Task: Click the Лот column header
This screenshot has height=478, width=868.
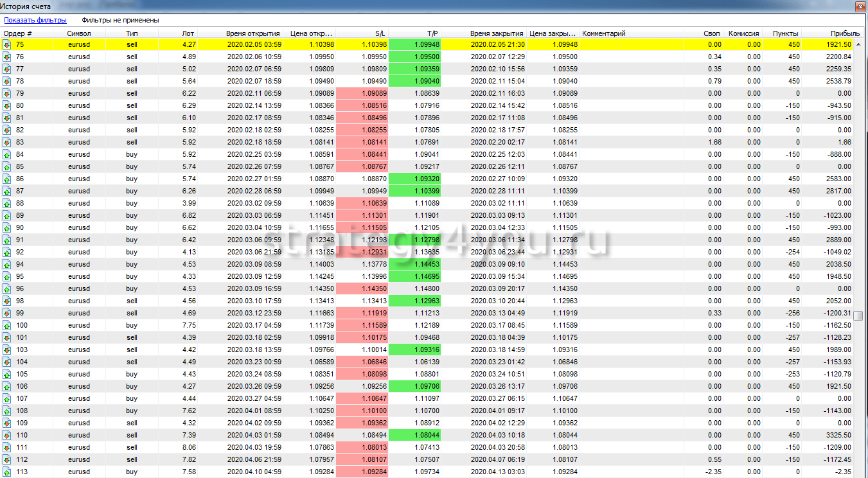Action: [x=188, y=33]
